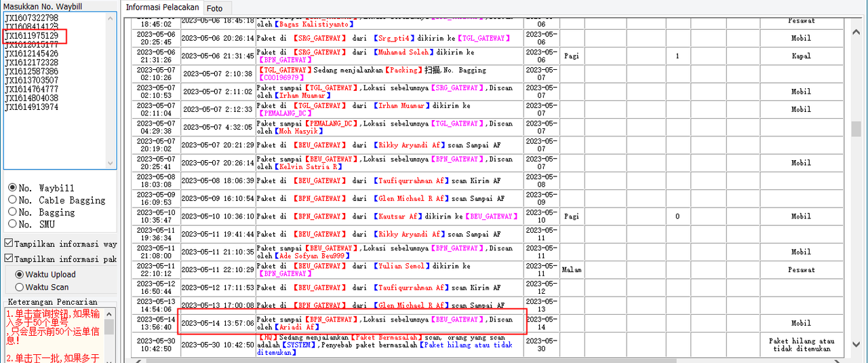
Task: Click the Malam shift cell
Action: coord(572,269)
